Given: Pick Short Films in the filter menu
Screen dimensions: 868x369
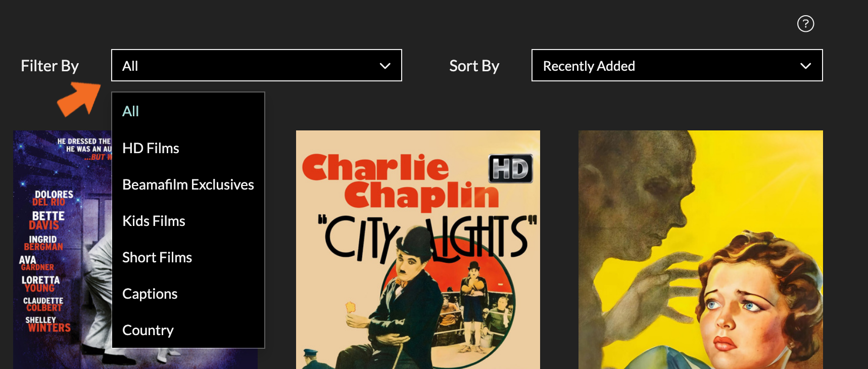Looking at the screenshot, I should point(157,257).
